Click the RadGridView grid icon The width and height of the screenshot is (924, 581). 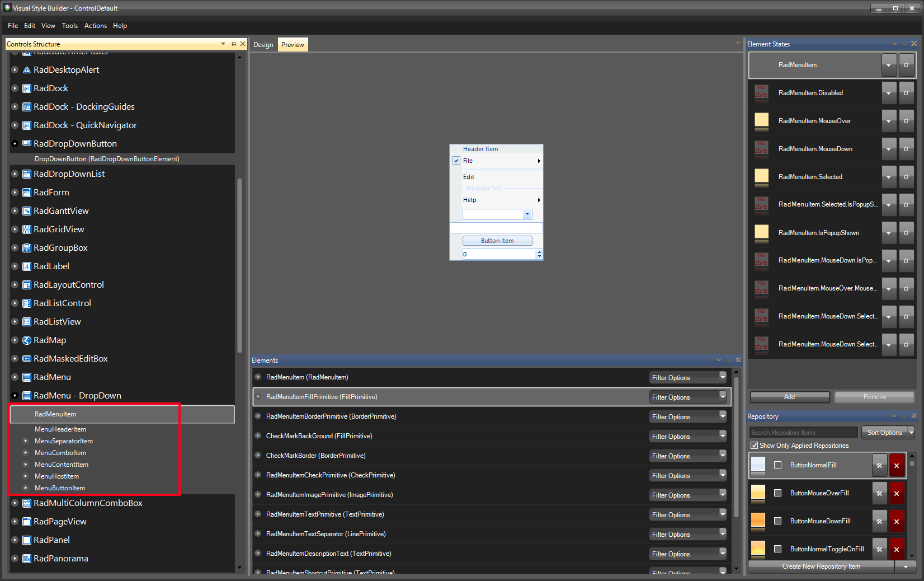pyautogui.click(x=26, y=229)
